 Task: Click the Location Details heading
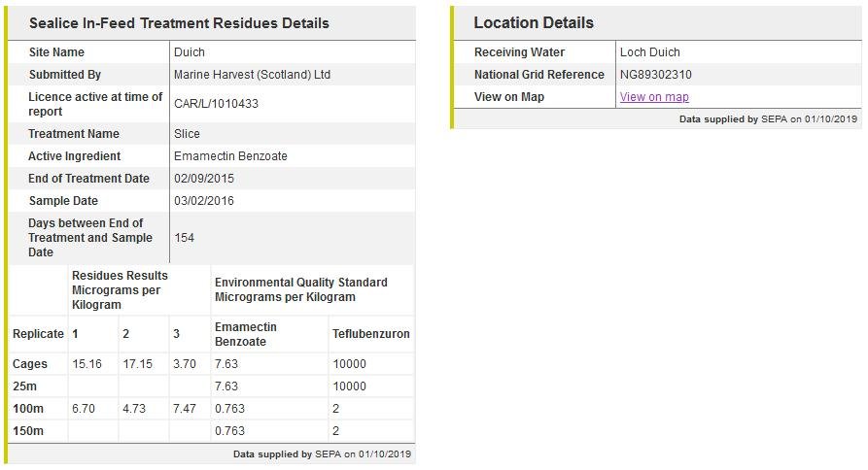click(x=534, y=23)
